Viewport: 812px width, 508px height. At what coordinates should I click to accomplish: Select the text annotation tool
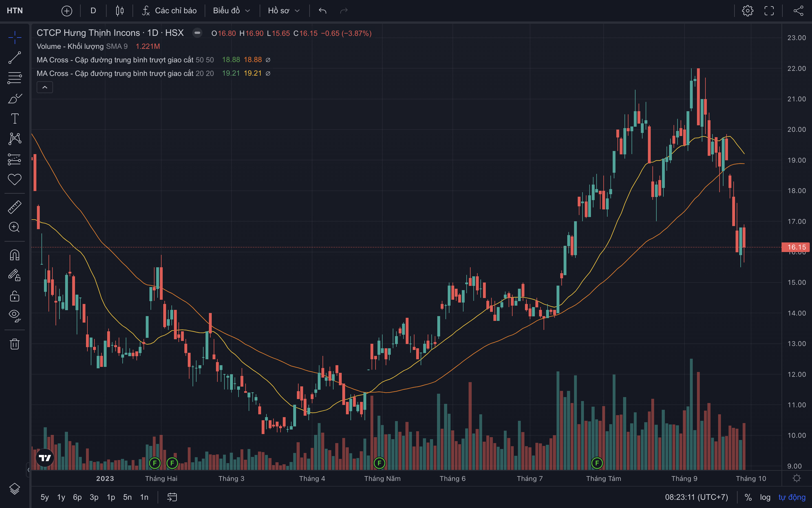point(15,119)
